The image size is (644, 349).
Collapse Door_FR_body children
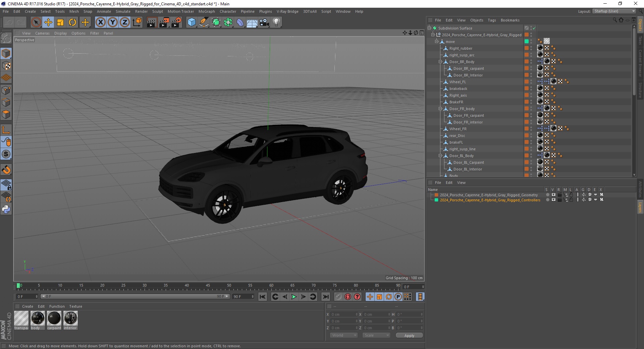[x=440, y=109]
